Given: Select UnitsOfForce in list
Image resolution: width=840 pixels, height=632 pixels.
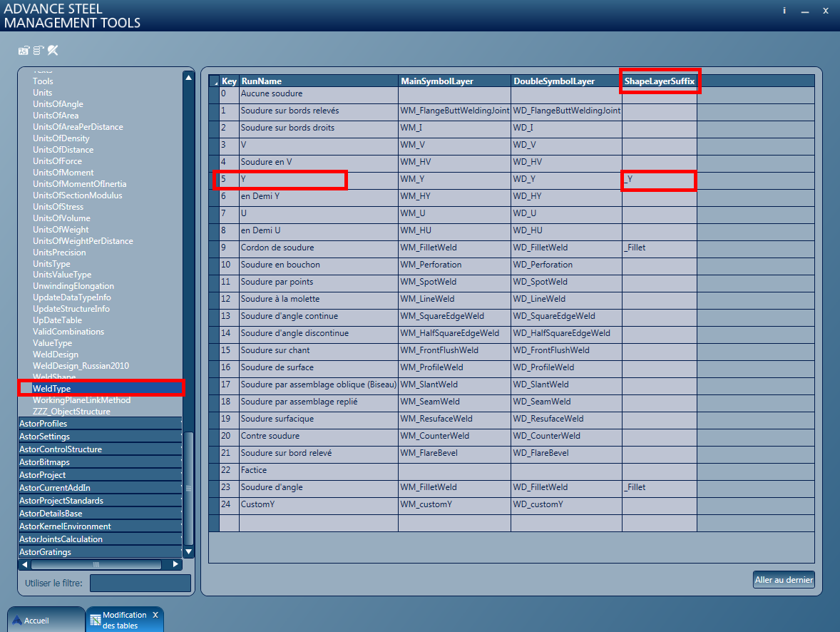Looking at the screenshot, I should (x=57, y=160).
